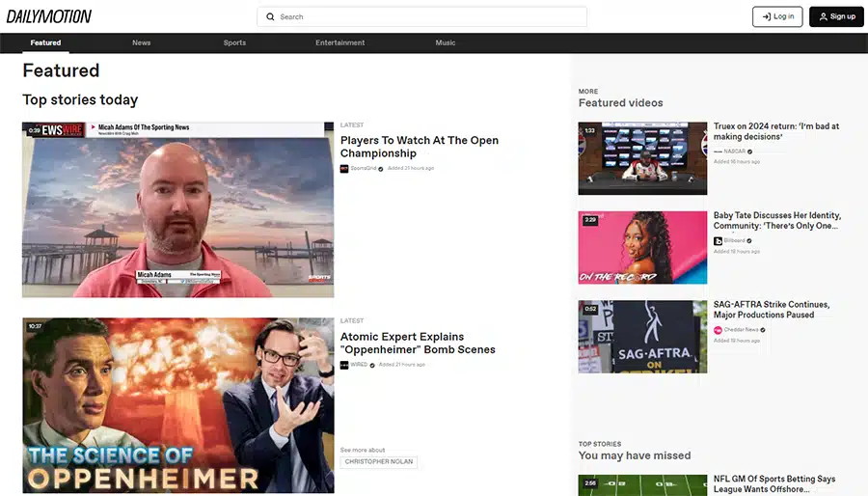The image size is (868, 496).
Task: Open 'Truex on 2024 return' video title
Action: (776, 131)
